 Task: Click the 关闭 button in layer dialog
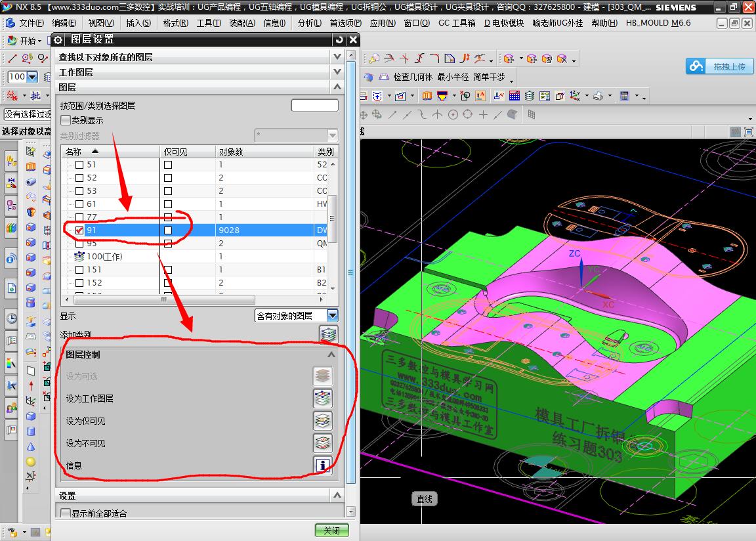click(x=331, y=530)
